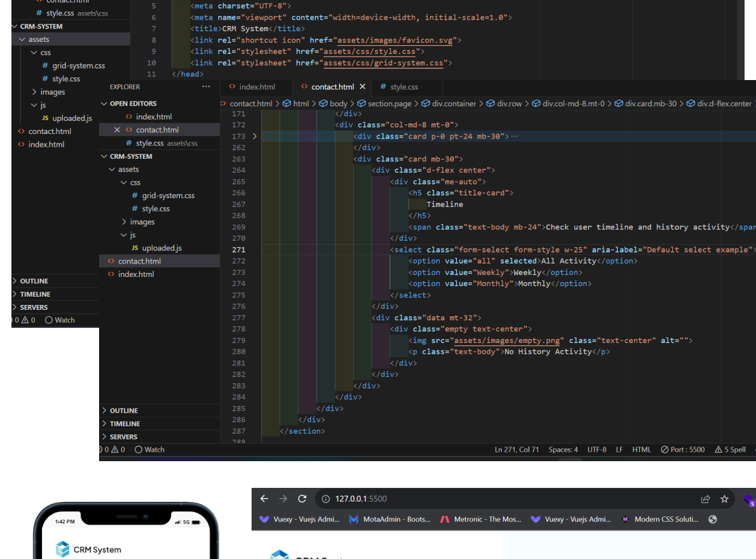Reload the browser page
Image resolution: width=756 pixels, height=559 pixels.
point(302,499)
